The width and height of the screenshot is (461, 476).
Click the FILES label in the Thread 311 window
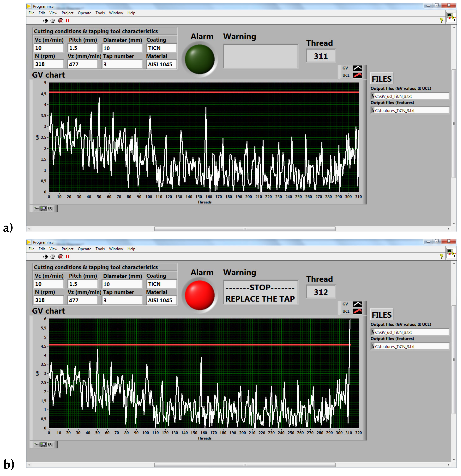[382, 79]
